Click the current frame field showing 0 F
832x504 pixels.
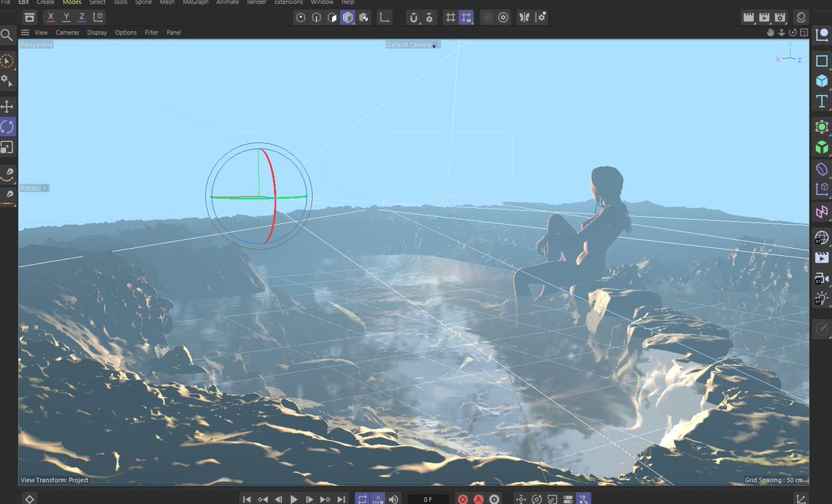(x=428, y=499)
